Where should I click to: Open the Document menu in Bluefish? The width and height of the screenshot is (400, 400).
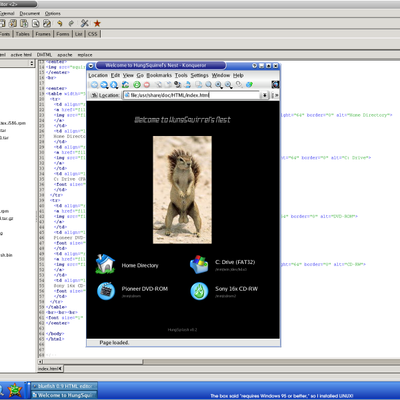(29, 13)
